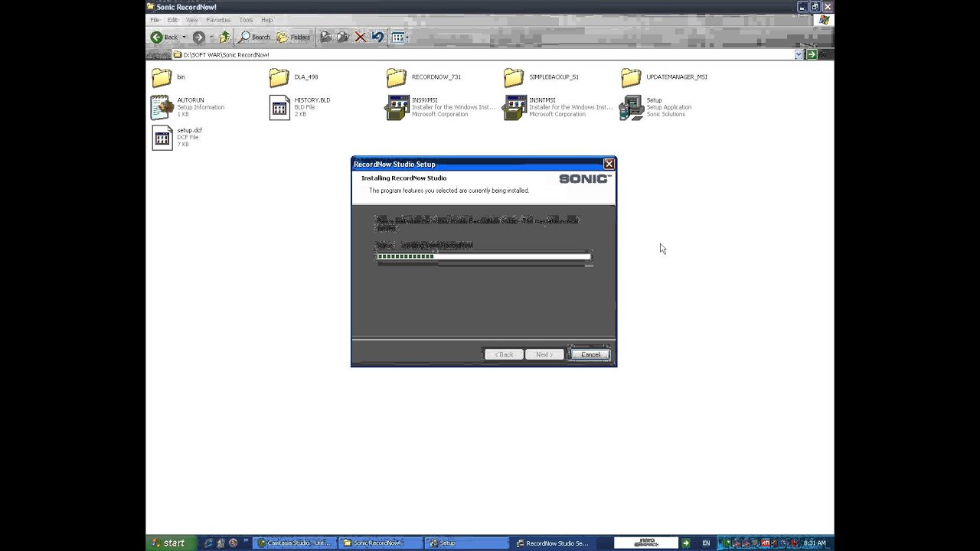Click the disabled Next button in Setup
This screenshot has width=980, height=551.
[x=544, y=354]
